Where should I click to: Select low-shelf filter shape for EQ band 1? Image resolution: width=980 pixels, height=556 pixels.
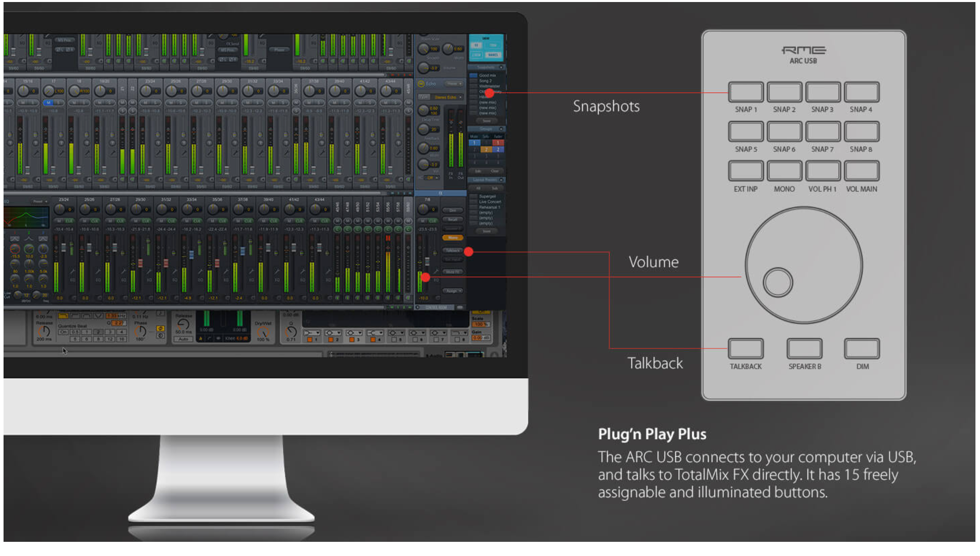pyautogui.click(x=15, y=238)
